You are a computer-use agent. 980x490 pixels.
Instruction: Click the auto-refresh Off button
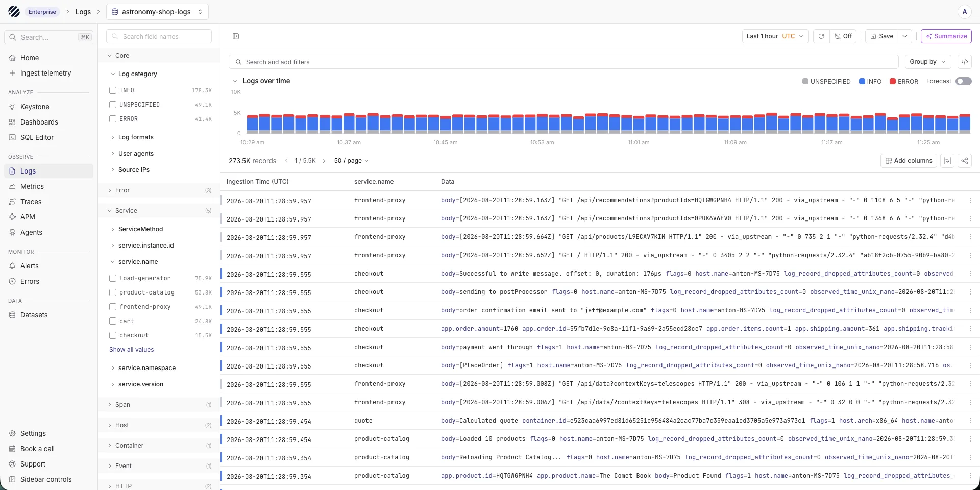(x=843, y=36)
